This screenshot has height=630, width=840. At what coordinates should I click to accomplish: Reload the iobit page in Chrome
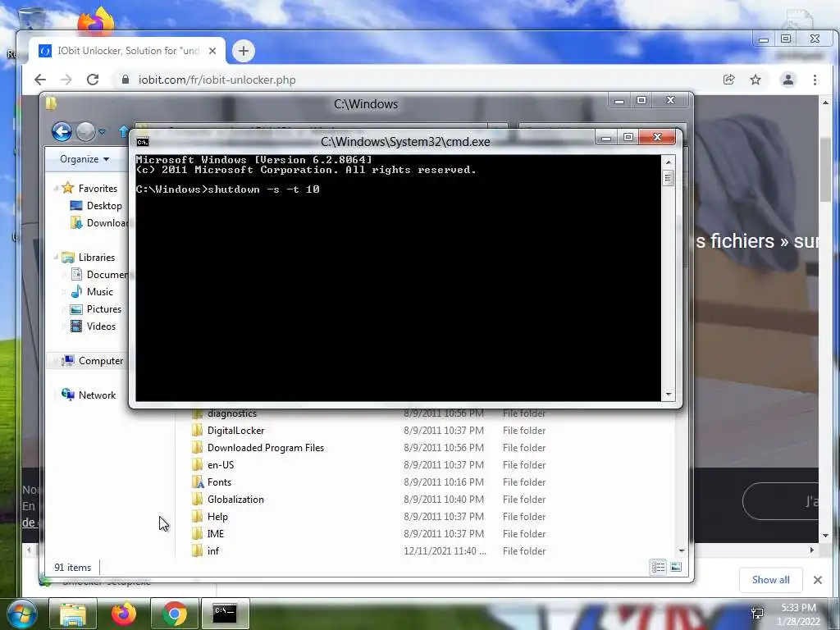(93, 80)
